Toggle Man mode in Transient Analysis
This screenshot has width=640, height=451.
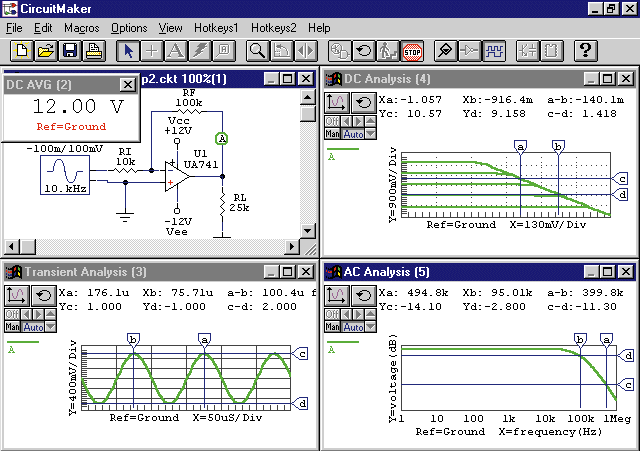click(x=12, y=327)
